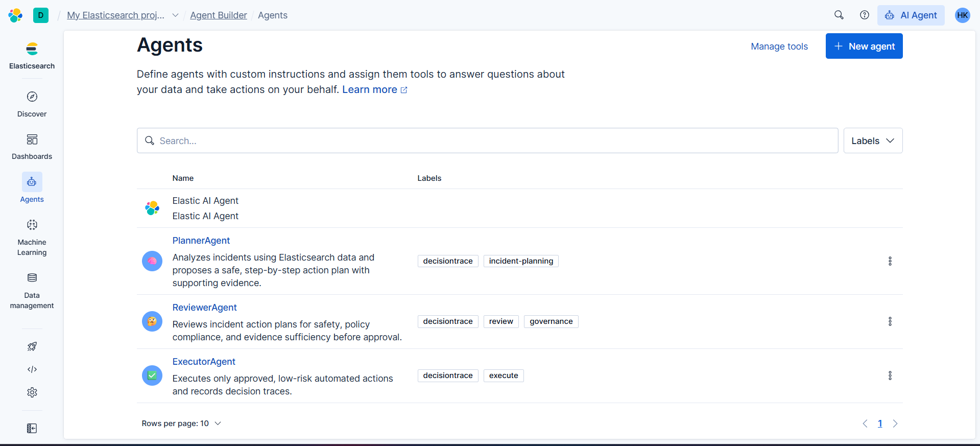Open the AI Agent header button
This screenshot has height=446, width=980.
pyautogui.click(x=911, y=15)
